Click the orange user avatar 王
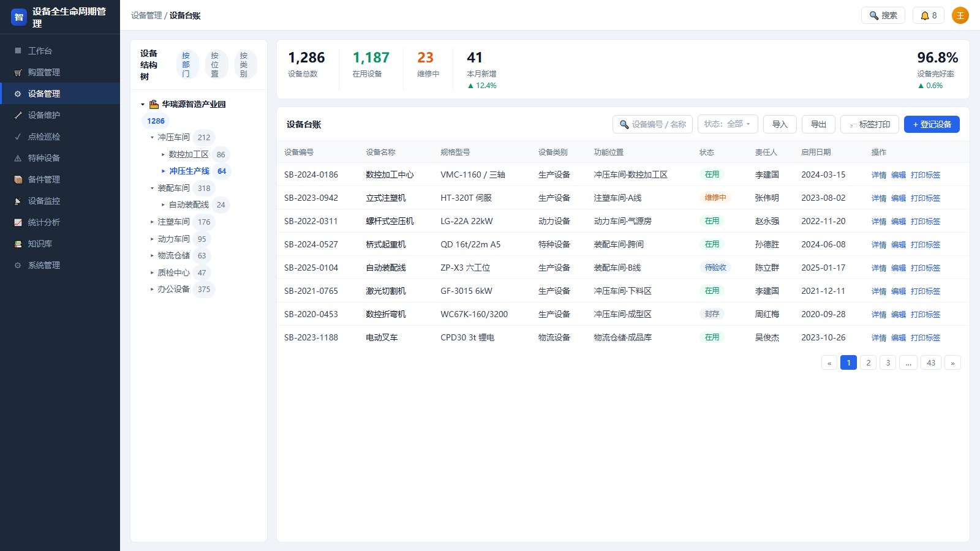Screen dimensions: 980x551 pos(960,15)
